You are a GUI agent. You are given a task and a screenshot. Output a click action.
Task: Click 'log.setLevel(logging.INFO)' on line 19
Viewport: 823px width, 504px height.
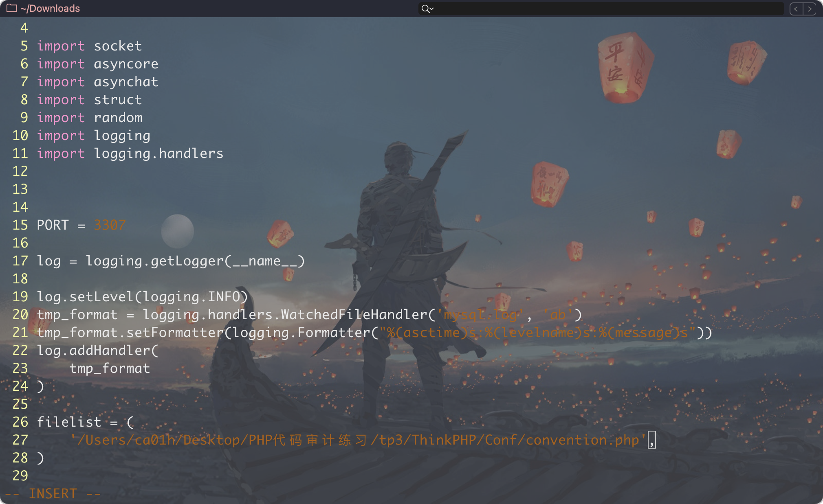click(x=142, y=297)
